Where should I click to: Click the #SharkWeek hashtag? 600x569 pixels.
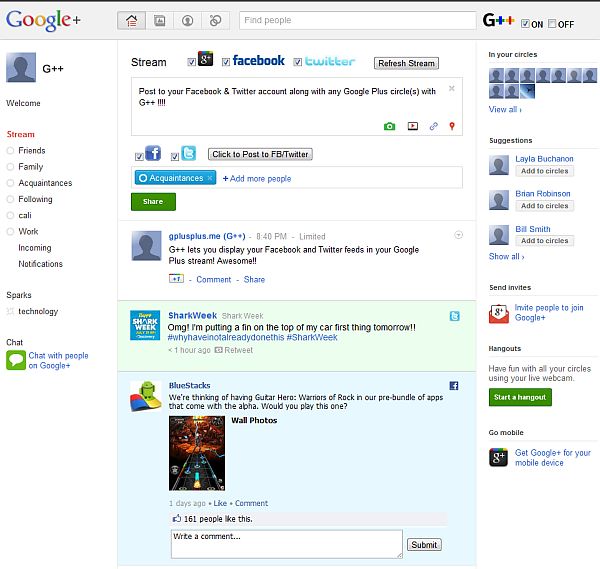pyautogui.click(x=312, y=337)
